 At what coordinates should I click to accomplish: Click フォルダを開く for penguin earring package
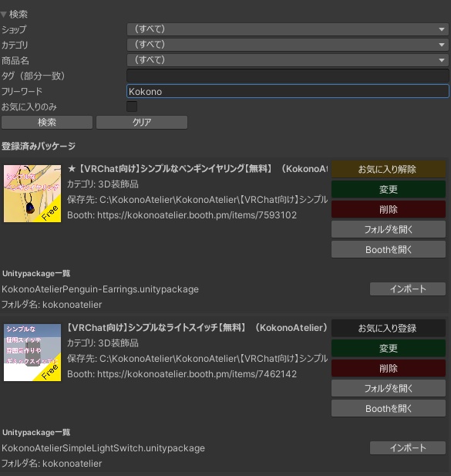pos(389,229)
